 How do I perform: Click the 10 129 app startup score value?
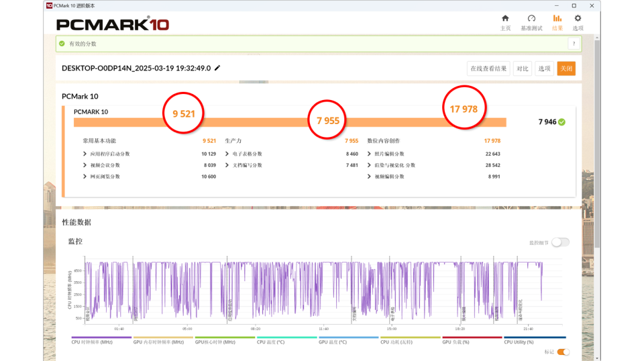[209, 154]
